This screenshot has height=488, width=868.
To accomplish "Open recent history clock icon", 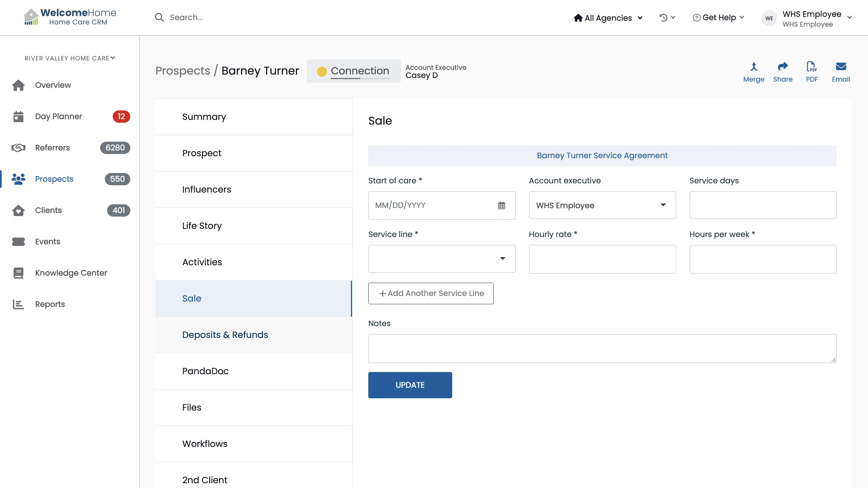I will pyautogui.click(x=664, y=18).
